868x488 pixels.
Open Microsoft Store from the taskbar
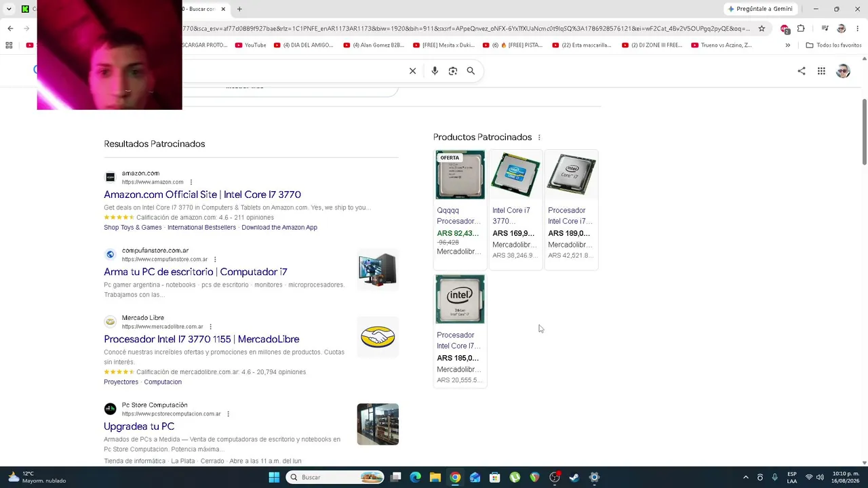click(495, 477)
